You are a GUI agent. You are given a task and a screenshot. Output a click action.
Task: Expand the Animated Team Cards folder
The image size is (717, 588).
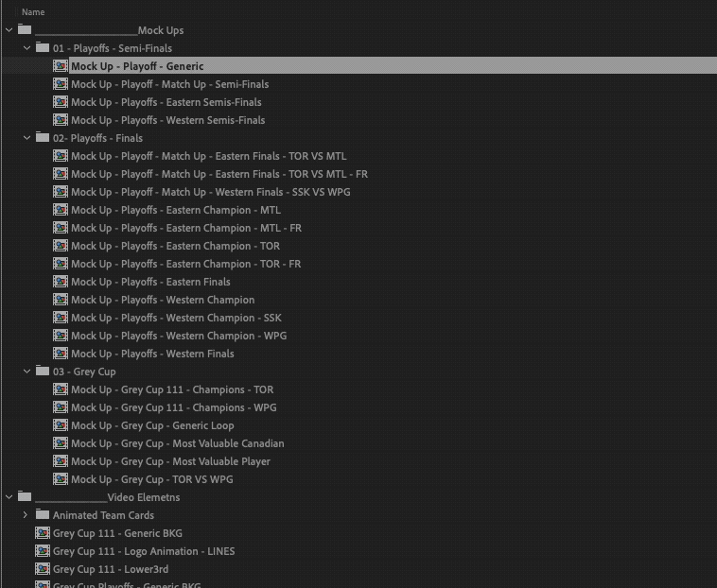click(x=26, y=515)
